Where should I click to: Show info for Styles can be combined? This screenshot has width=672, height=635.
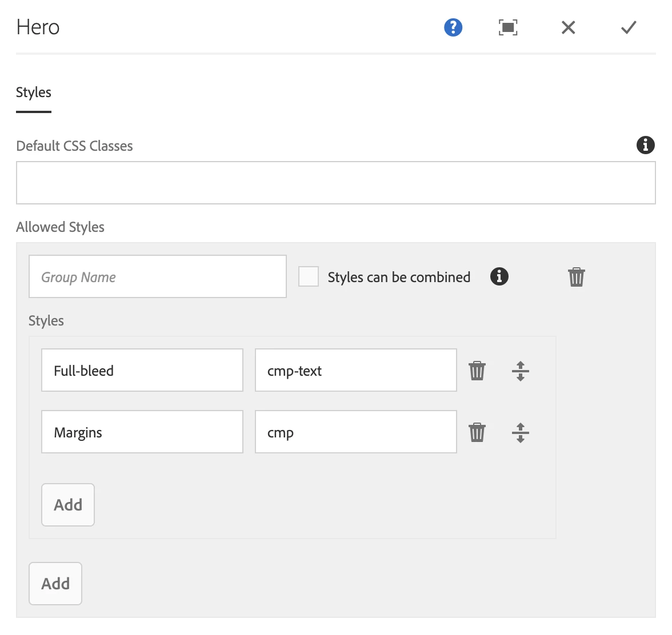coord(499,277)
